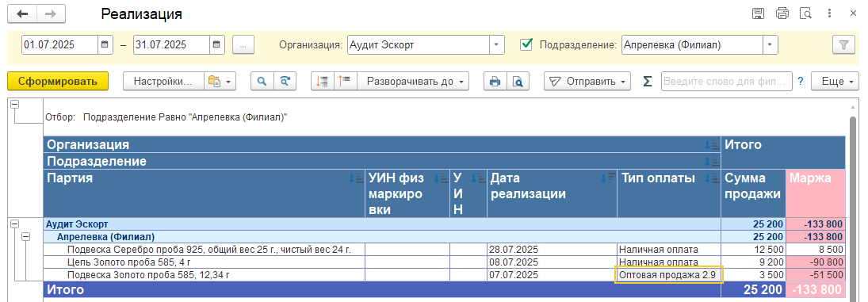
Task: Expand all groups toolbar icon
Action: click(346, 82)
